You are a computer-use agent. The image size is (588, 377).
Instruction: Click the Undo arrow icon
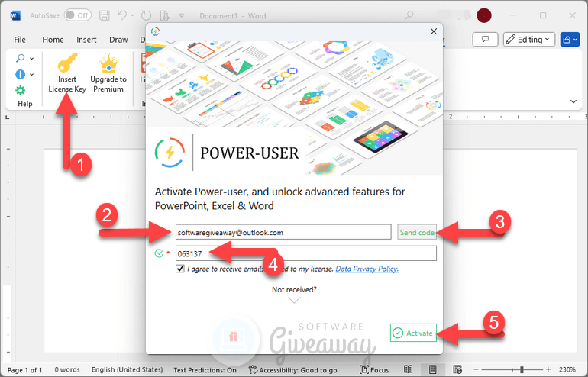coord(122,15)
